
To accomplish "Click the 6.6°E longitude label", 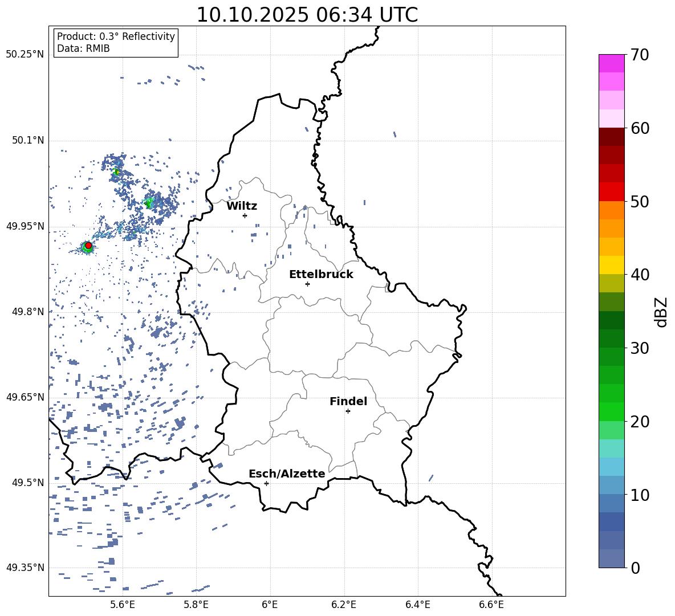I will (x=491, y=605).
